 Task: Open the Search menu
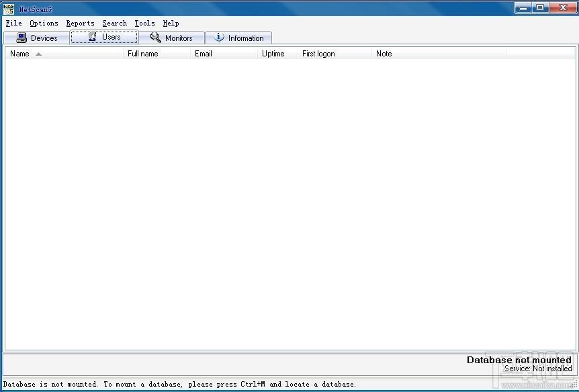(x=114, y=23)
